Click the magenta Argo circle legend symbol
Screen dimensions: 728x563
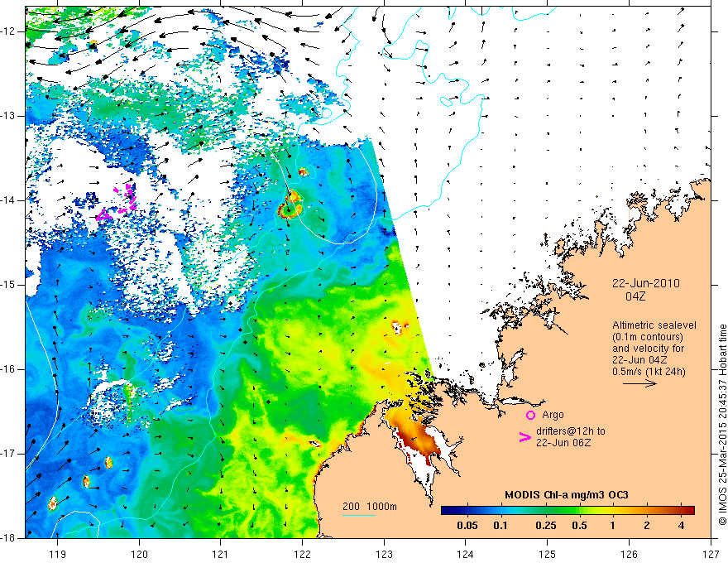[530, 415]
